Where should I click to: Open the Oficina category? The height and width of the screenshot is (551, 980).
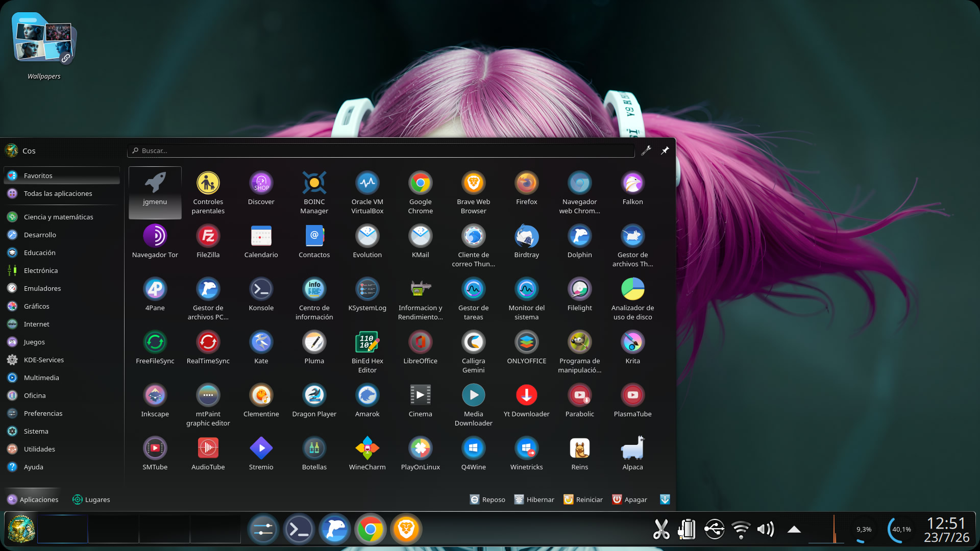click(x=62, y=395)
